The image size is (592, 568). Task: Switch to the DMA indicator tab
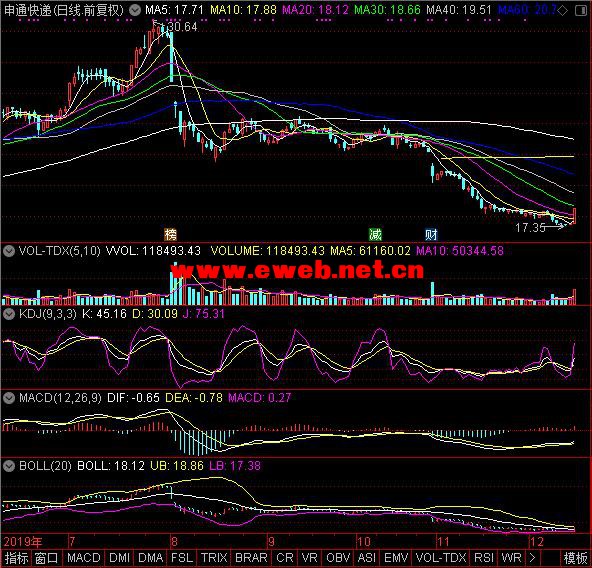point(151,558)
